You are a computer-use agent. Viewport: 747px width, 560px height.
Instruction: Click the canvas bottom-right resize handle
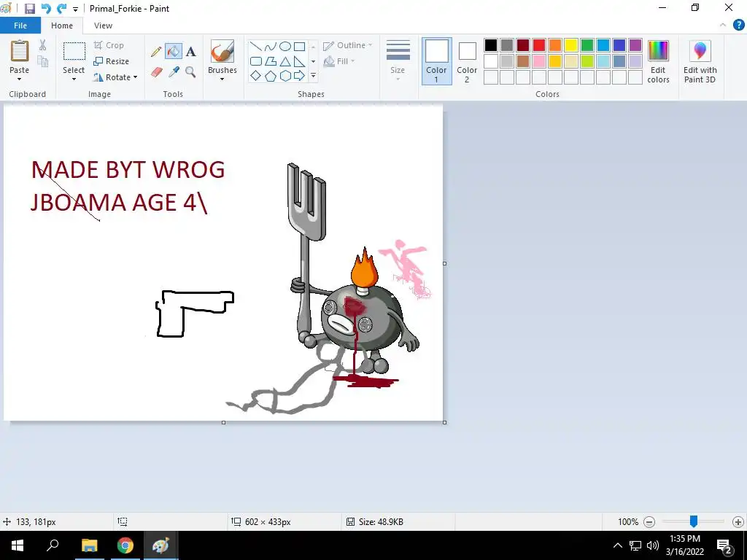444,422
